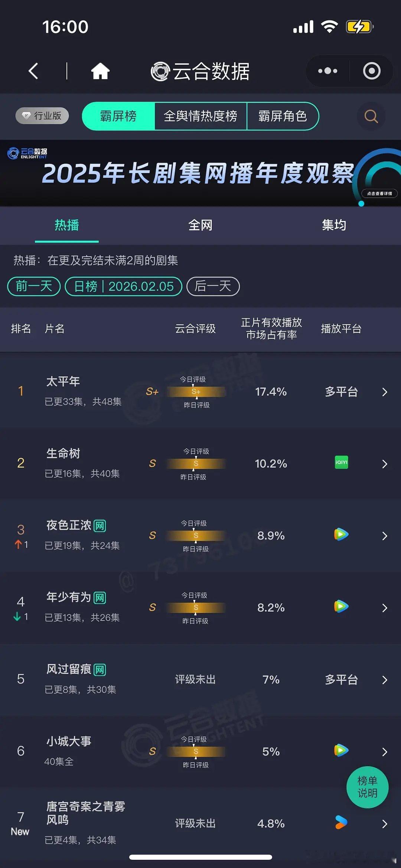The height and width of the screenshot is (868, 401).
Task: Tap the back arrow at top left
Action: pyautogui.click(x=33, y=71)
